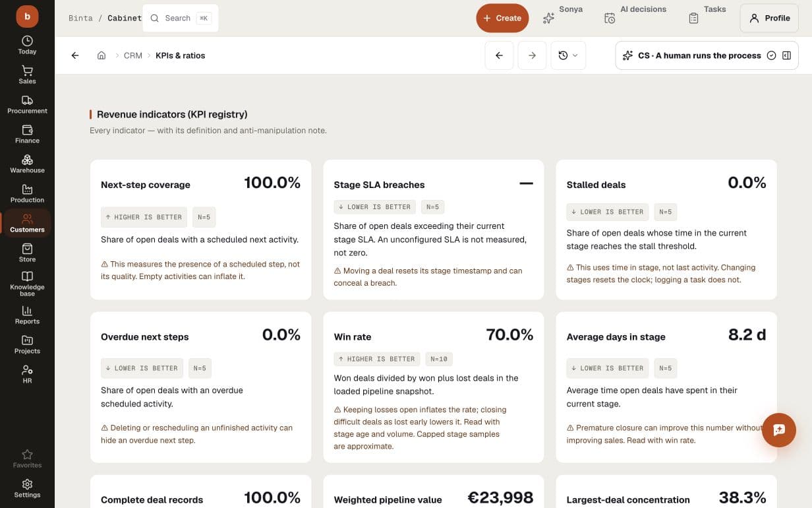
Task: Navigate to the next record arrow
Action: click(532, 55)
